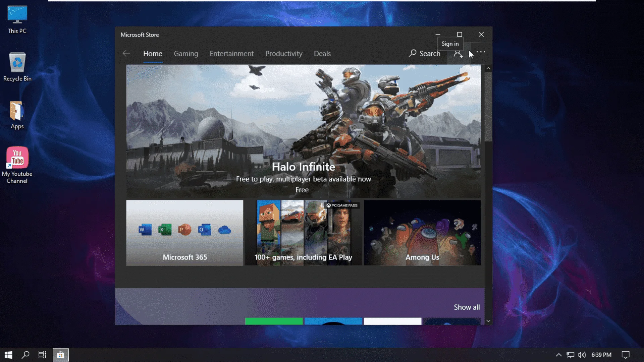
Task: Select the Apps folder desktop icon
Action: [x=17, y=115]
